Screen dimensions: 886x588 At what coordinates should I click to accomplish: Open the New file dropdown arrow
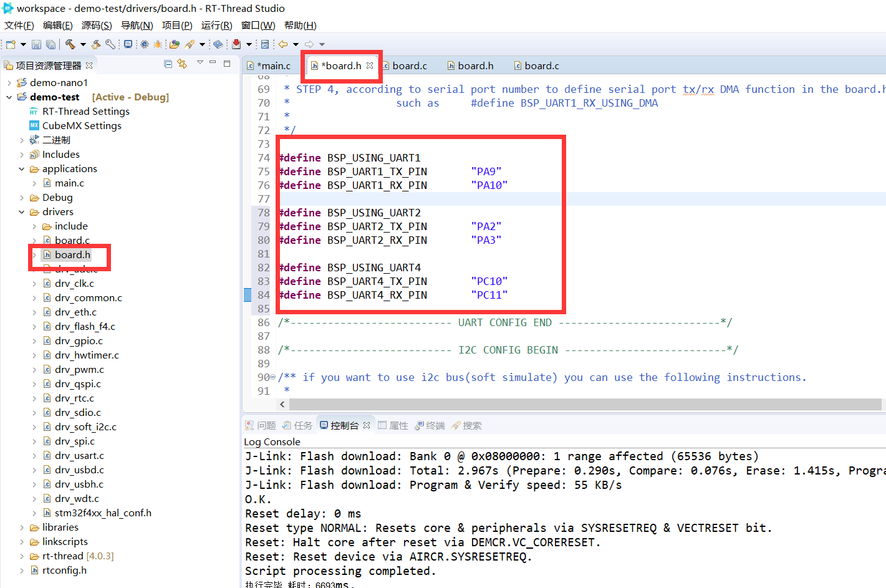(23, 44)
